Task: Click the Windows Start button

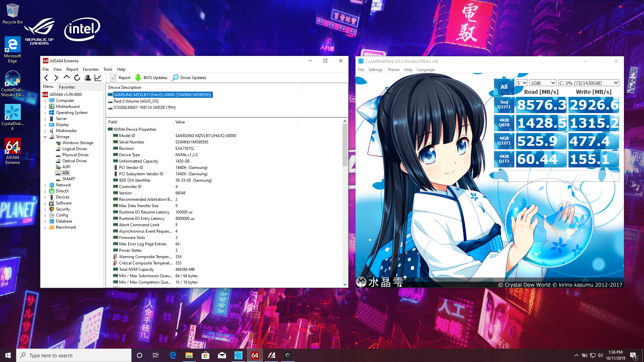Action: tap(8, 355)
